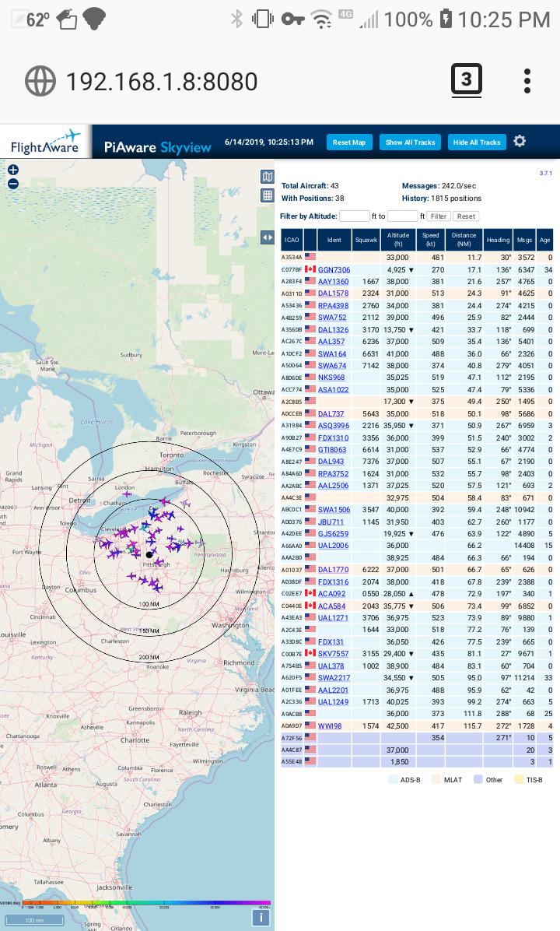Image resolution: width=560 pixels, height=931 pixels.
Task: Sort aircraft by Distance column header
Action: 464,239
